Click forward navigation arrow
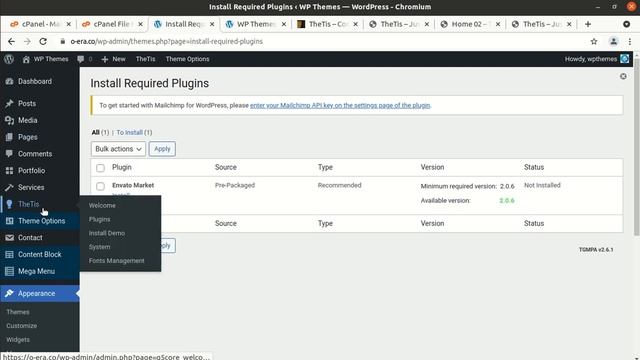 (x=27, y=41)
